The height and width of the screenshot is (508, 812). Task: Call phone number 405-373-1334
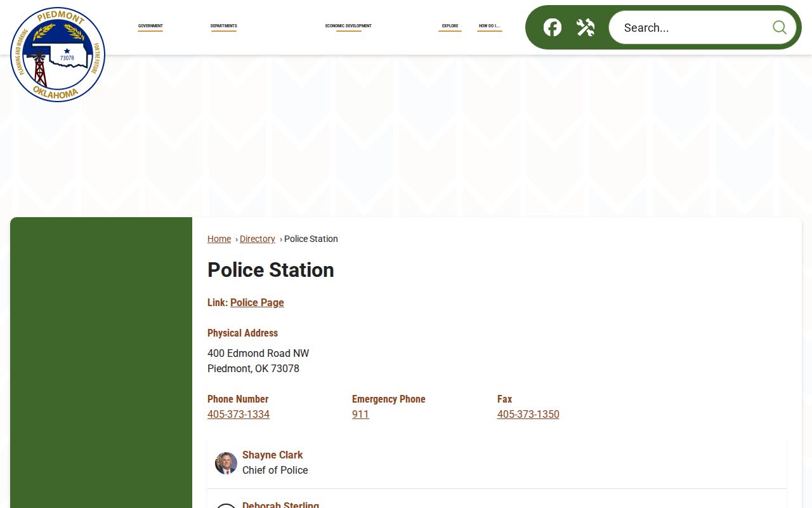239,414
